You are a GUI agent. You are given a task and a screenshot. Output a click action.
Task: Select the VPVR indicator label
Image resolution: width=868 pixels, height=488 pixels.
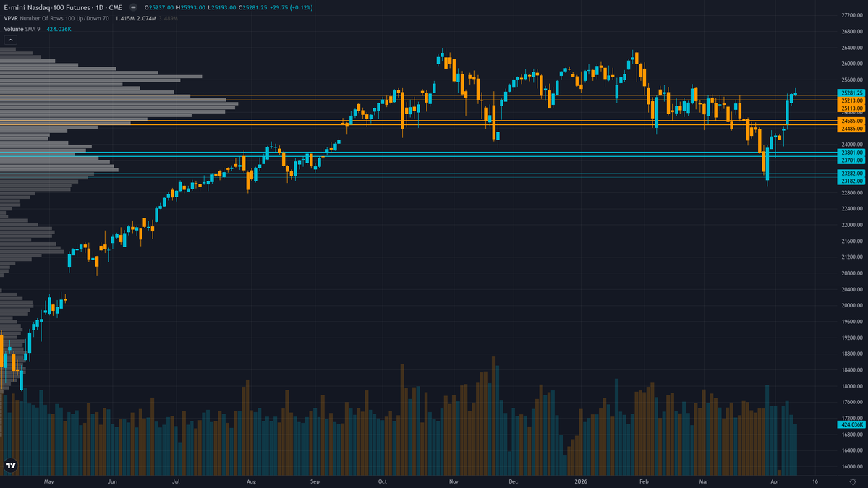12,18
